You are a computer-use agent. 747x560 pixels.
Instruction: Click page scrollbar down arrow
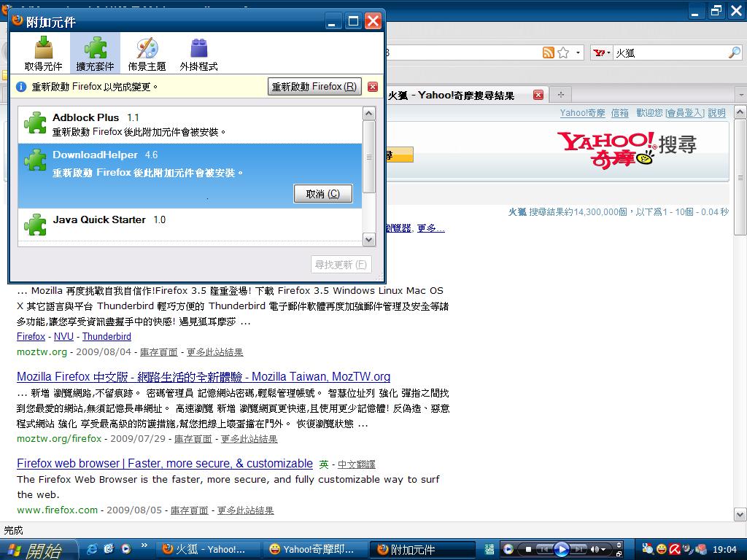coord(740,514)
